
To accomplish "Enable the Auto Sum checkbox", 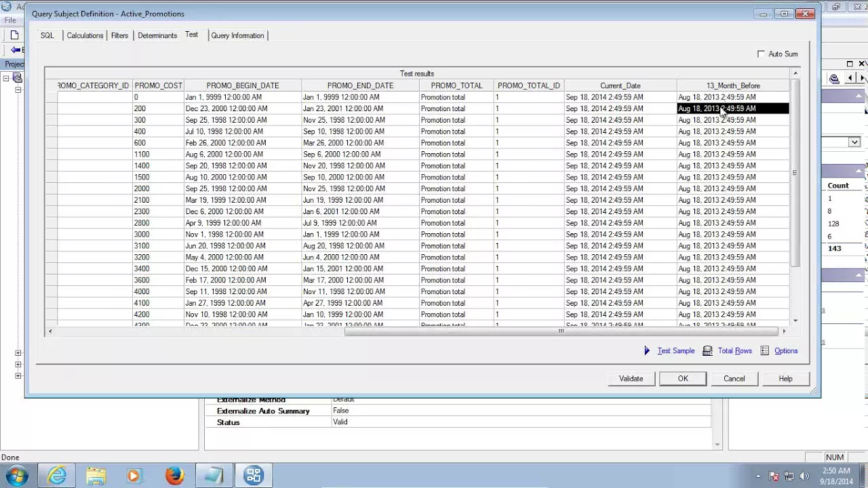I will [x=761, y=54].
